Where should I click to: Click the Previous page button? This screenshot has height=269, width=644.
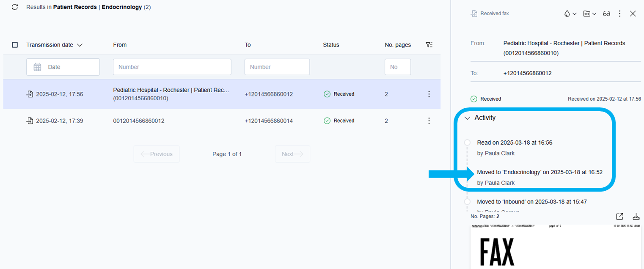click(x=157, y=154)
